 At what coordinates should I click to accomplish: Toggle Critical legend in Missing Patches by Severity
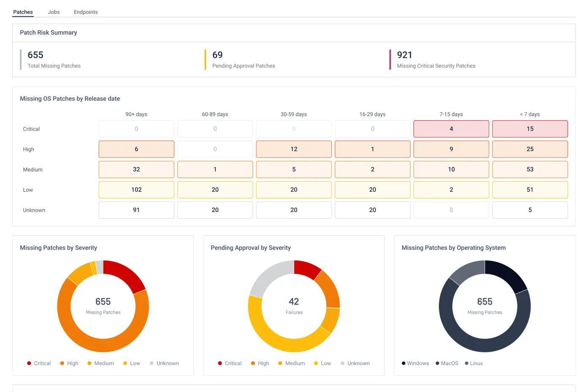pos(39,363)
